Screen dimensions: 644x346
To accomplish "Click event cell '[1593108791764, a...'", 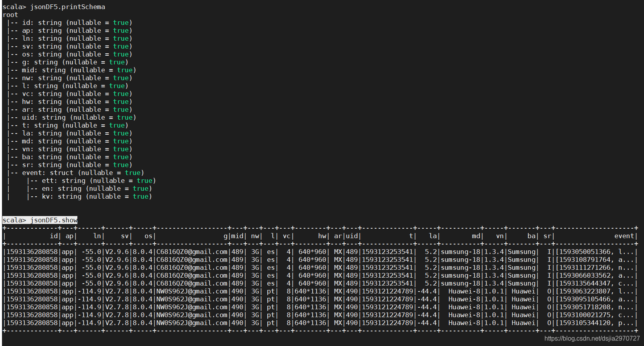I will pos(595,259).
